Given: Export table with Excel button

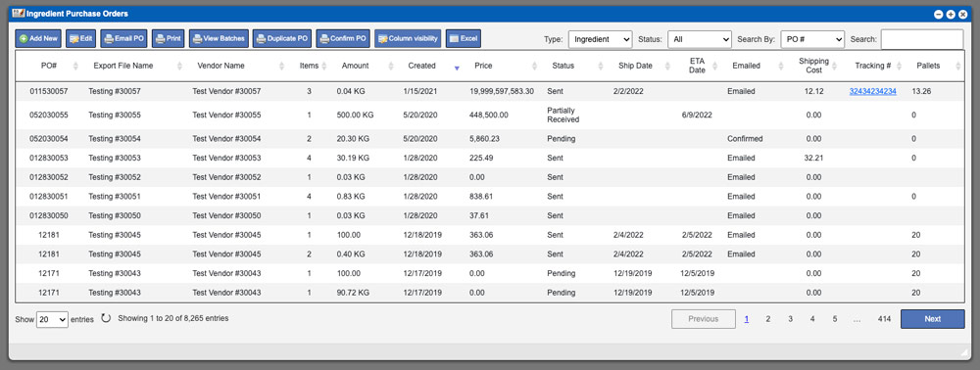Looking at the screenshot, I should pos(464,39).
